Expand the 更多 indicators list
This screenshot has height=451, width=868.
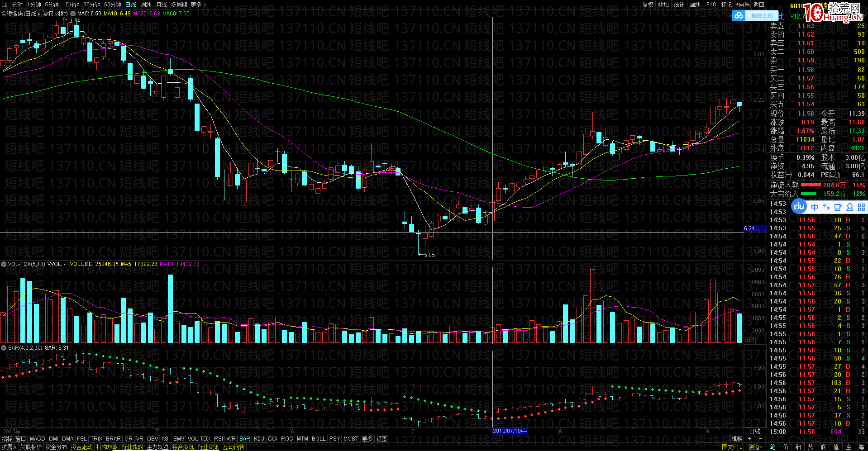pos(367,439)
